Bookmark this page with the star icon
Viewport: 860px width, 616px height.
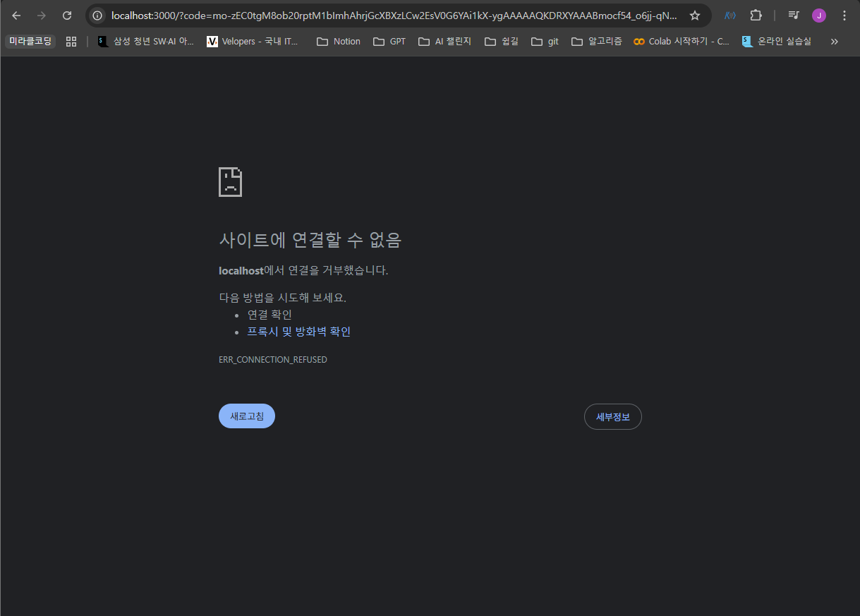coord(695,16)
